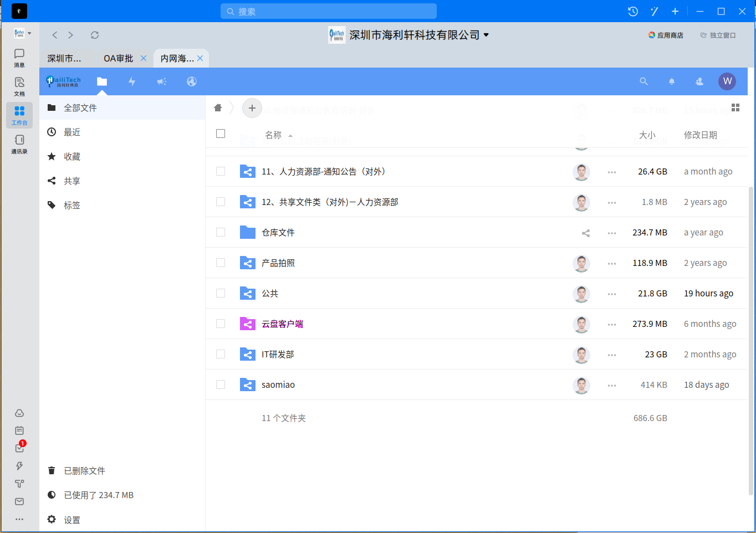Viewport: 756px width, 533px height.
Task: Tick the checkbox for 公共 folder
Action: point(221,293)
